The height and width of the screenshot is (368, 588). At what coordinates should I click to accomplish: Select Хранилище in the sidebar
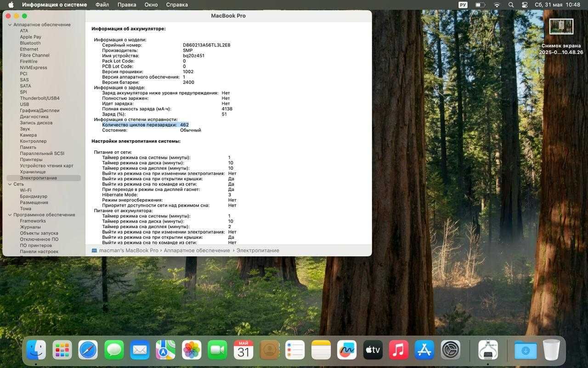[x=33, y=172]
